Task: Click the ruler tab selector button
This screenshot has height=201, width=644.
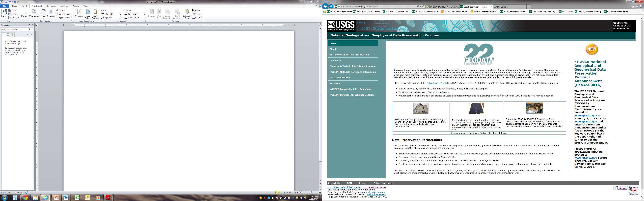Action: [37, 25]
